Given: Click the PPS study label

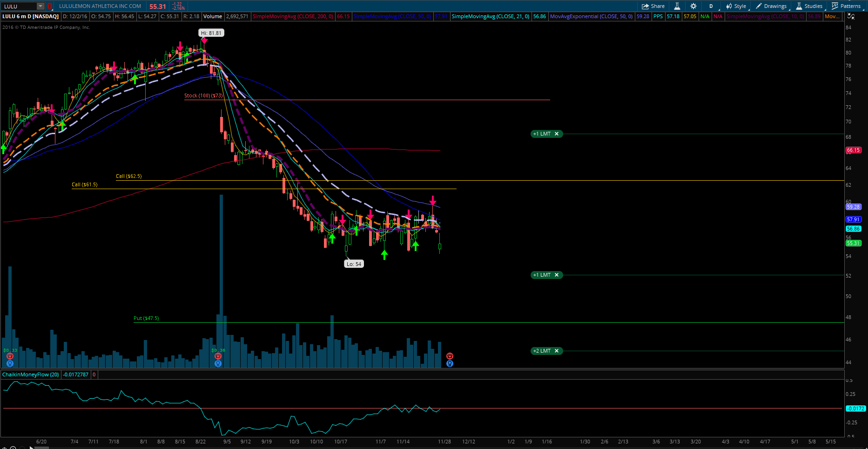Looking at the screenshot, I should coord(658,16).
